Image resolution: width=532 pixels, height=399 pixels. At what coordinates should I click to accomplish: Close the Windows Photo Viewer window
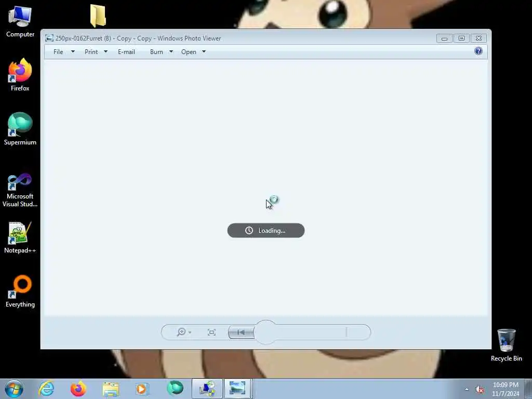click(x=478, y=38)
